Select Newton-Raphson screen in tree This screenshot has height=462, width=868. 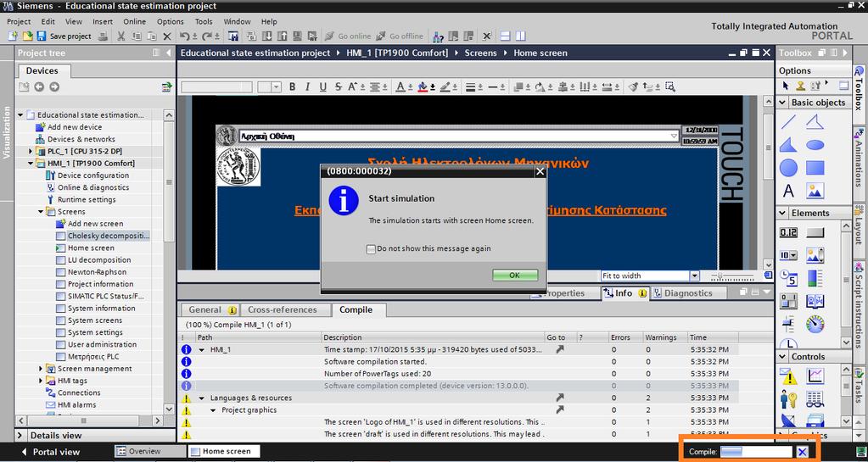97,272
